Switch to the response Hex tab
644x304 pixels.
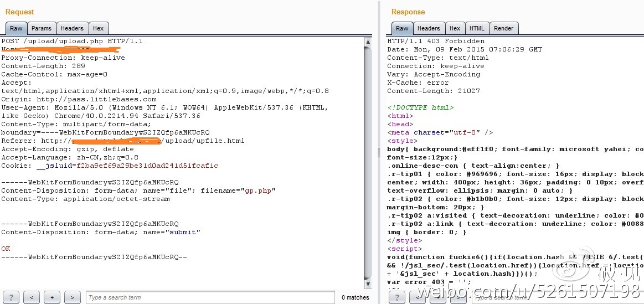[455, 28]
